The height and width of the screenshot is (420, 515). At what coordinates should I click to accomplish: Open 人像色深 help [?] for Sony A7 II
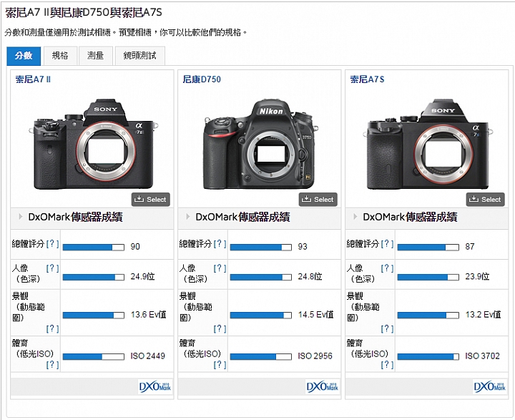[52, 268]
